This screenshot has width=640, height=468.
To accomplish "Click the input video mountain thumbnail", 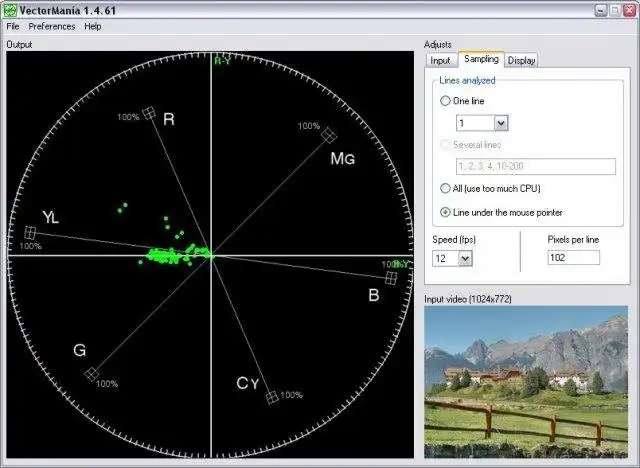I will click(x=526, y=382).
